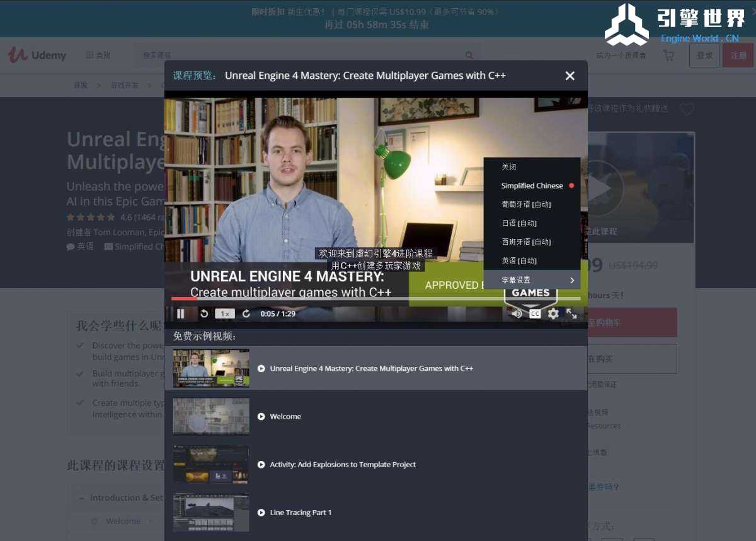Viewport: 756px width, 541px height.
Task: Open the 成为一个讲课者 instructor link
Action: pos(621,55)
